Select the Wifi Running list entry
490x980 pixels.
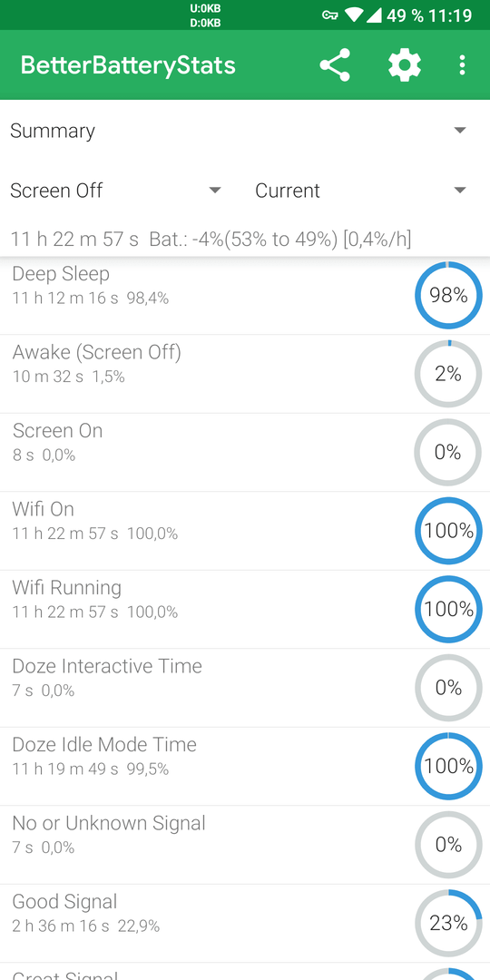[245, 610]
